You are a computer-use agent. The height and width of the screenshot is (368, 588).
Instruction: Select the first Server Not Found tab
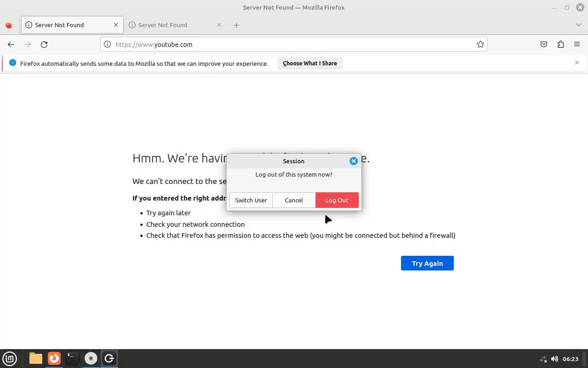tap(72, 25)
